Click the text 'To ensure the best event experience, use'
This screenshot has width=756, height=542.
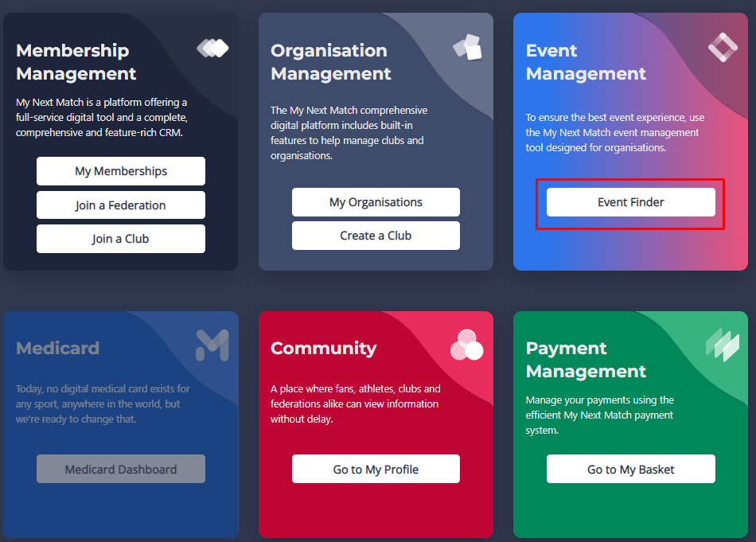point(614,117)
